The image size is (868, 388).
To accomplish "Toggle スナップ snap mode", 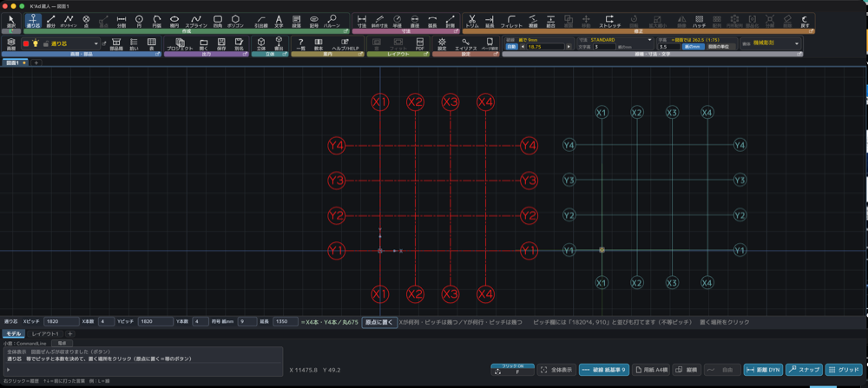I will (x=804, y=370).
